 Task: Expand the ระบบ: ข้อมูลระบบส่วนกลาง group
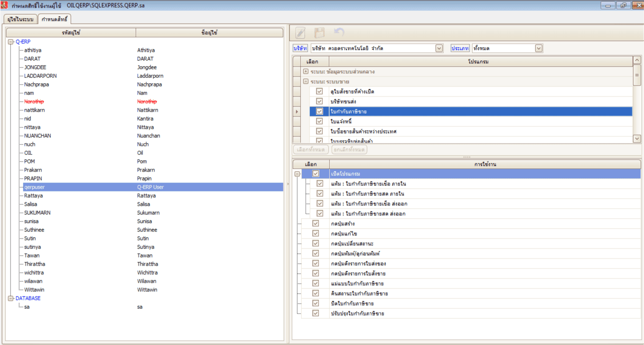pos(306,72)
